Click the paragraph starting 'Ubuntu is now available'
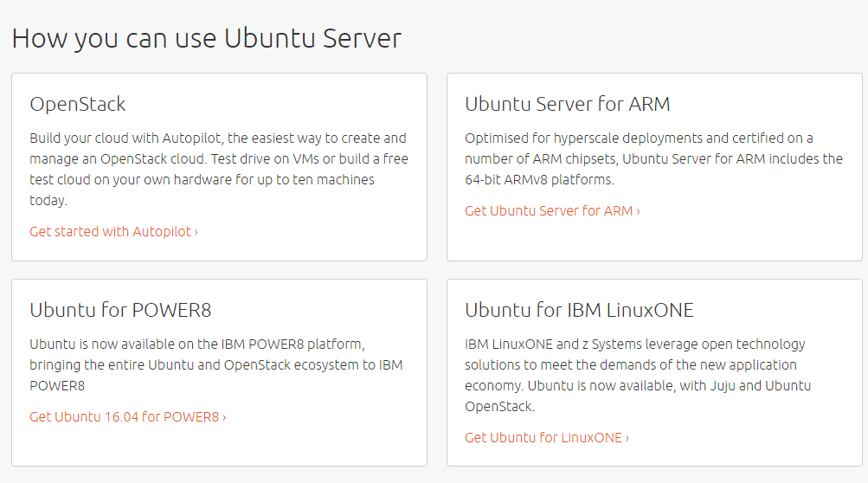The width and height of the screenshot is (868, 483). (215, 364)
